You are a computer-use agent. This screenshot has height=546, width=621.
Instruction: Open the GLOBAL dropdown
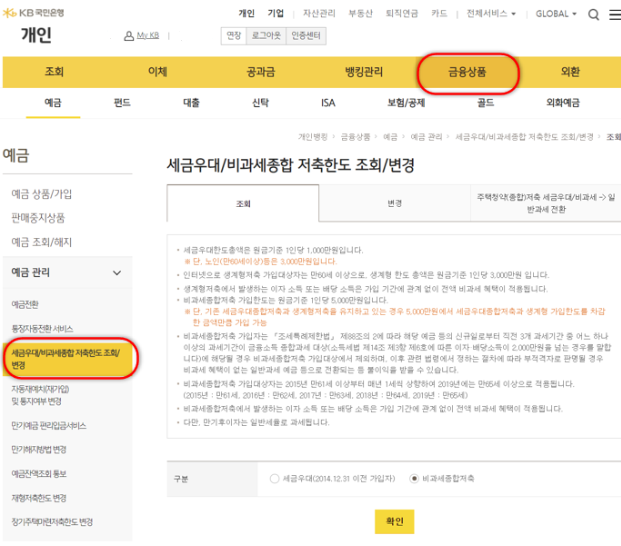point(556,14)
